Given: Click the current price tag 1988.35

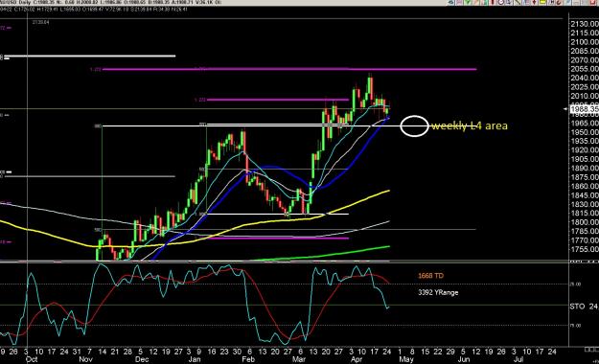Looking at the screenshot, I should pos(584,109).
